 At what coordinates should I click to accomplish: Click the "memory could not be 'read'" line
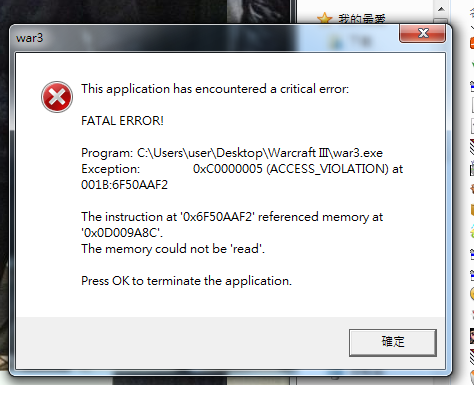click(173, 249)
